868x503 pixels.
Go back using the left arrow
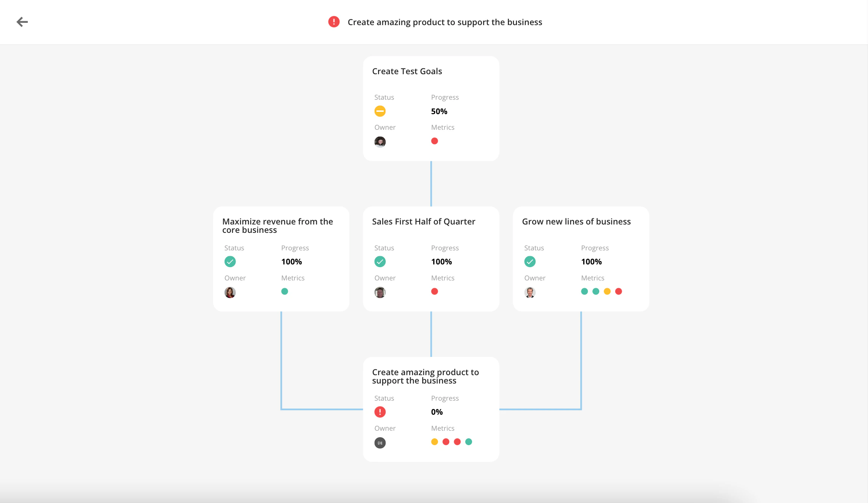(22, 22)
